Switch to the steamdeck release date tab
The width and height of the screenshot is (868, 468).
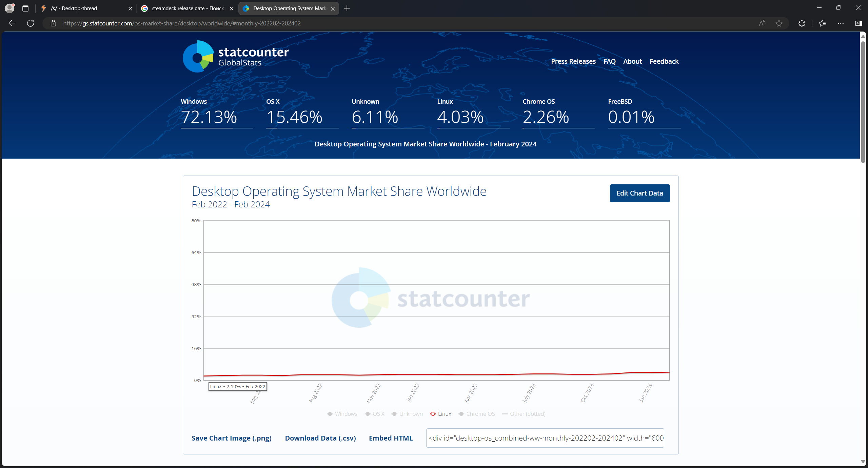187,8
